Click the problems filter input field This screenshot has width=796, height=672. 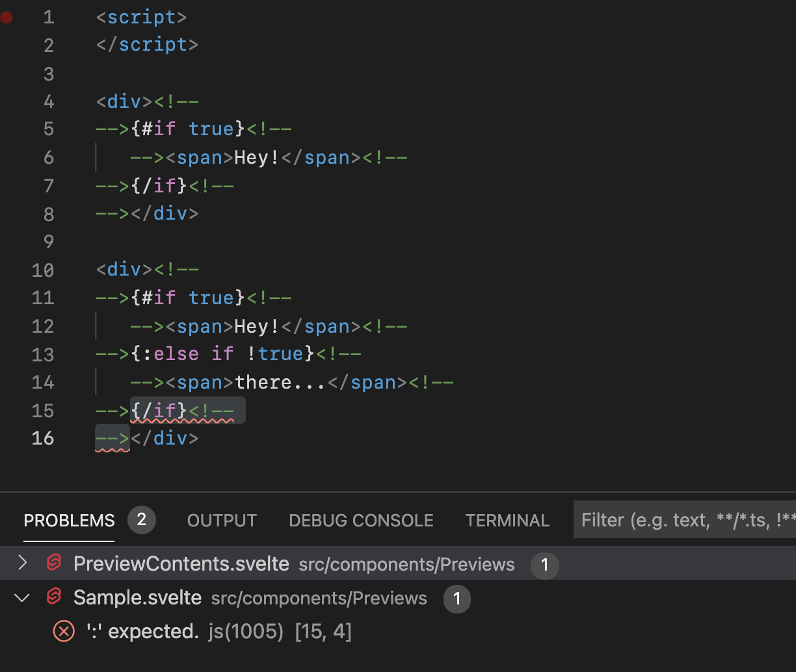(683, 519)
